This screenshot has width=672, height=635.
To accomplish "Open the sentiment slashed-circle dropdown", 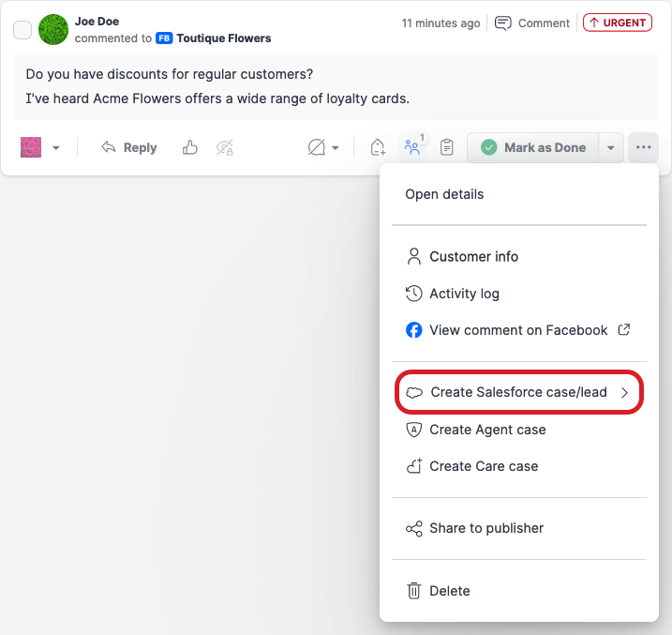I will point(323,147).
